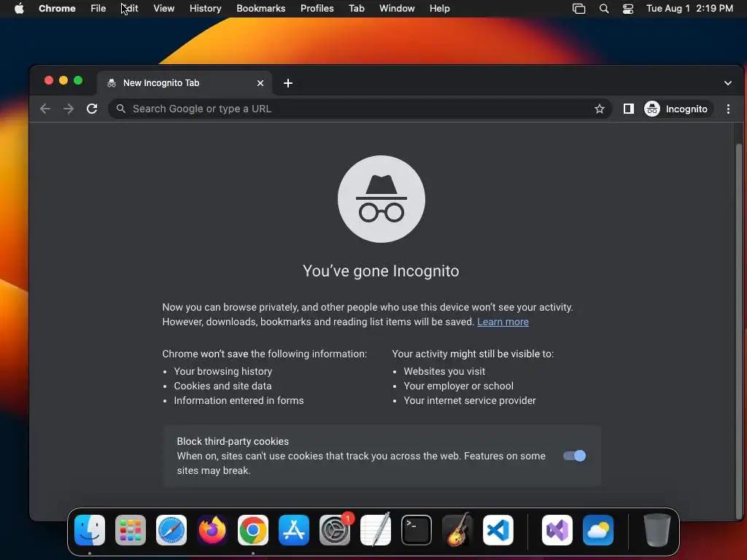Viewport: 747px width, 560px height.
Task: Open Visual Studio Code from Dock
Action: 498,530
